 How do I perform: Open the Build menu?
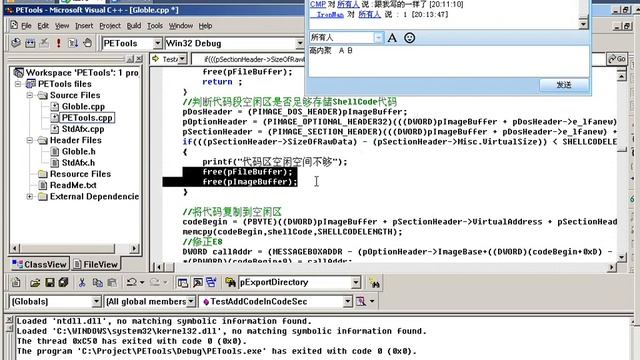click(x=133, y=26)
